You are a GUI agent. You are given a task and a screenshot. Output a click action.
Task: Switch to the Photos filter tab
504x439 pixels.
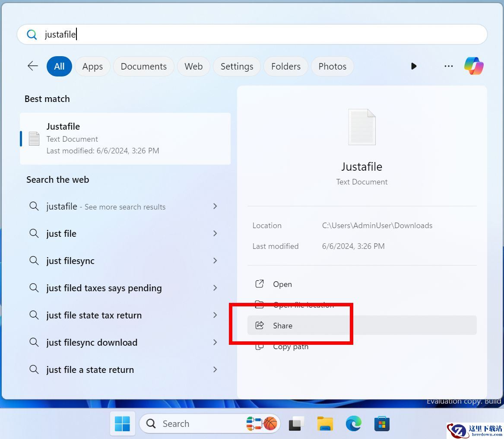(333, 66)
